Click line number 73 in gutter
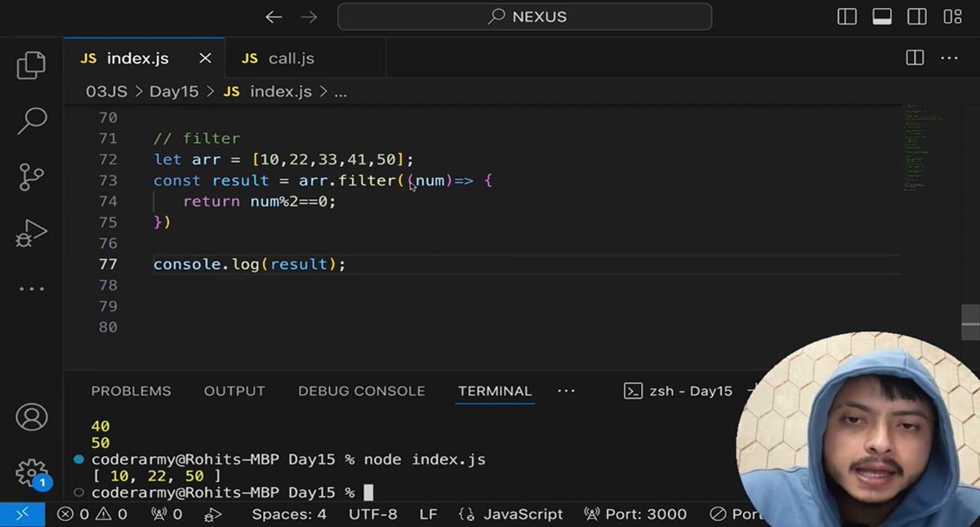Screen dimensions: 980x527 coord(108,181)
